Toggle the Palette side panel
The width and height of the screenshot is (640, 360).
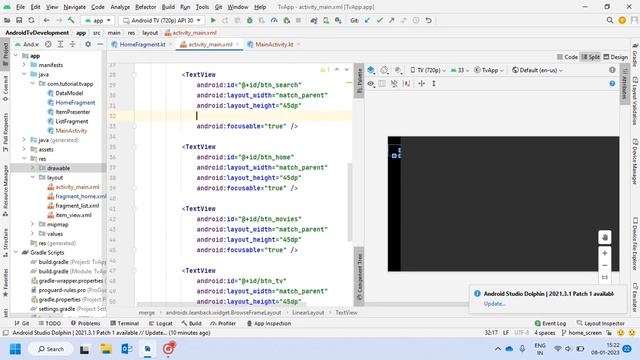tap(359, 81)
